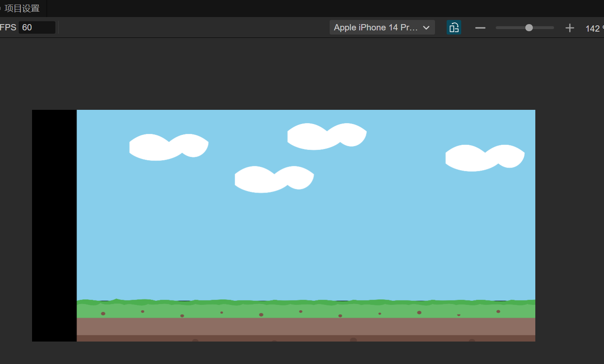Click the zoom level slider handle
The width and height of the screenshot is (604, 364).
pyautogui.click(x=529, y=28)
